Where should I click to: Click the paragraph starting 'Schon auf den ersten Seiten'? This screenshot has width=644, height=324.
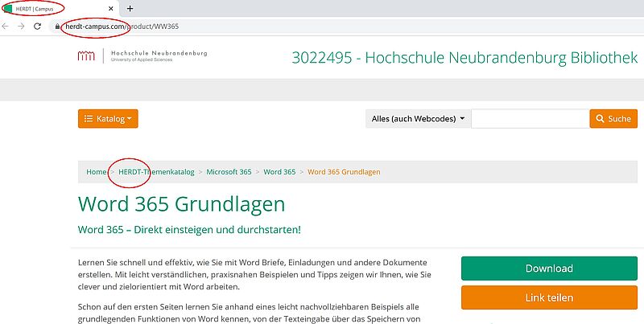click(249, 313)
